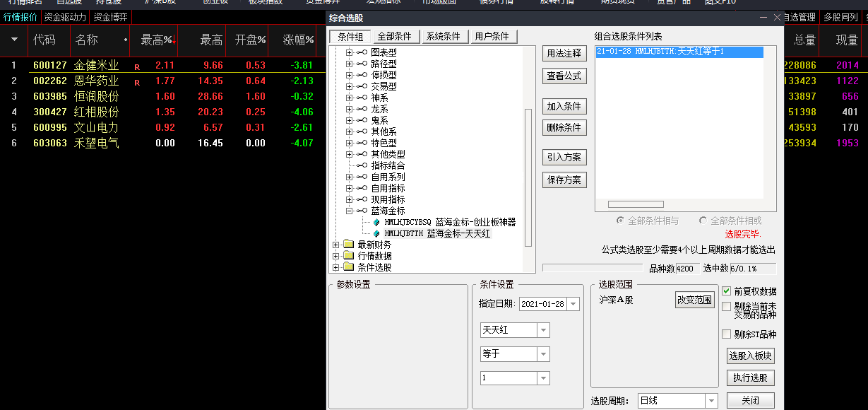Click the 品种数 field showing 4200
The image size is (868, 410).
687,269
